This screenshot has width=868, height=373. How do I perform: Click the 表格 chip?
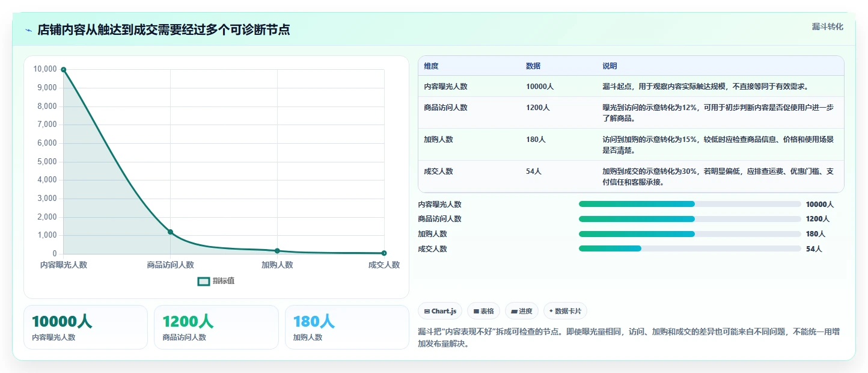click(x=483, y=311)
